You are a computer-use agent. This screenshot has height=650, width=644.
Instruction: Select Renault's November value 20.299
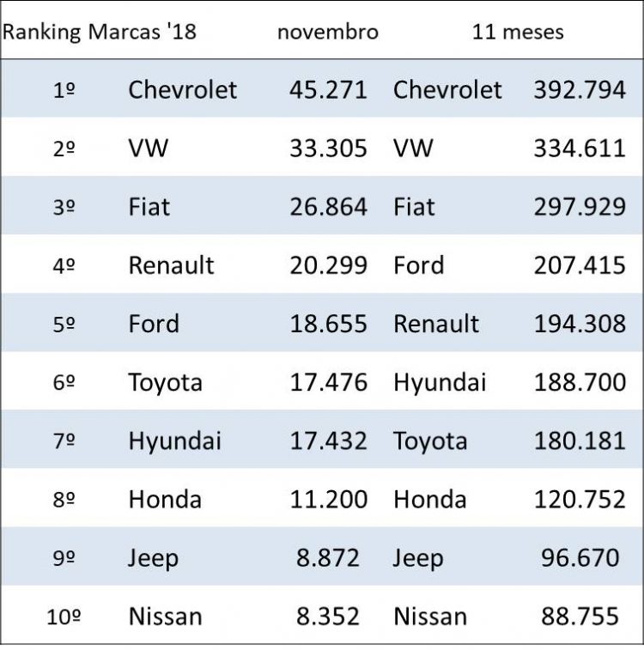(328, 264)
